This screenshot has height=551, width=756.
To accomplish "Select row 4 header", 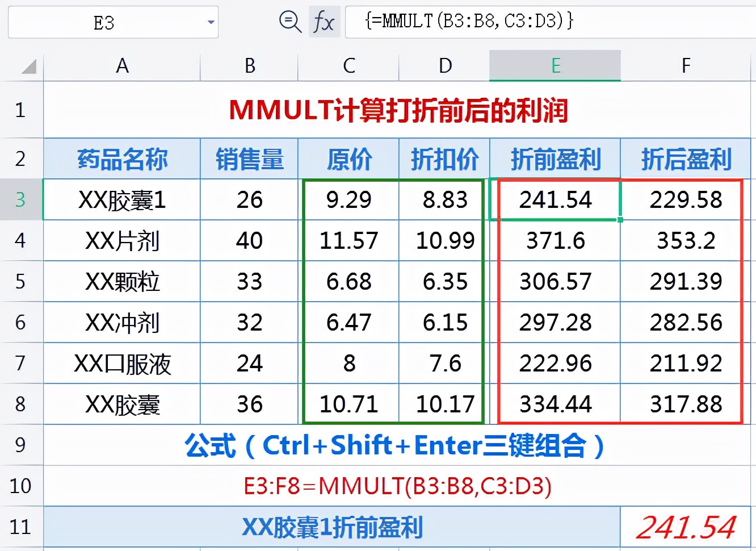I will pos(21,240).
